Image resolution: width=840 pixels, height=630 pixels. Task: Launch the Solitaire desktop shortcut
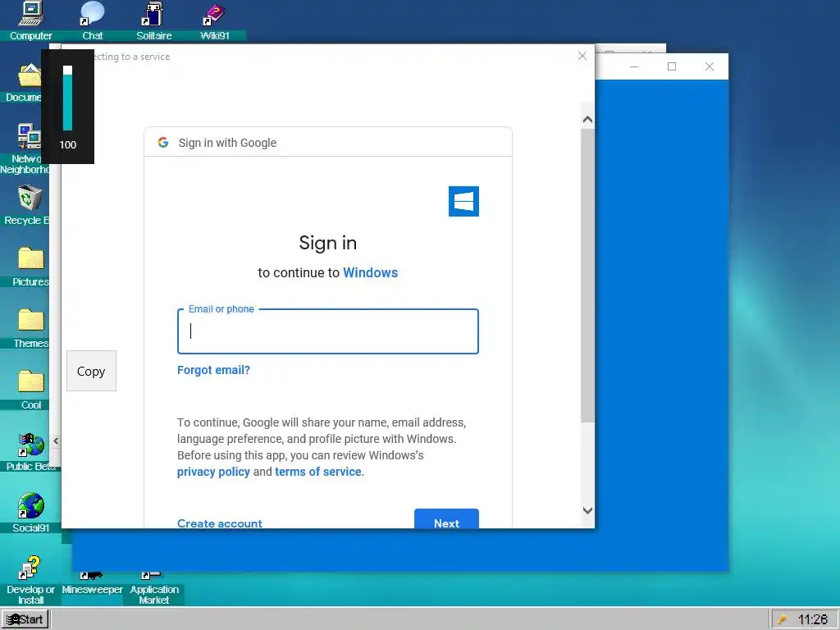point(153,21)
